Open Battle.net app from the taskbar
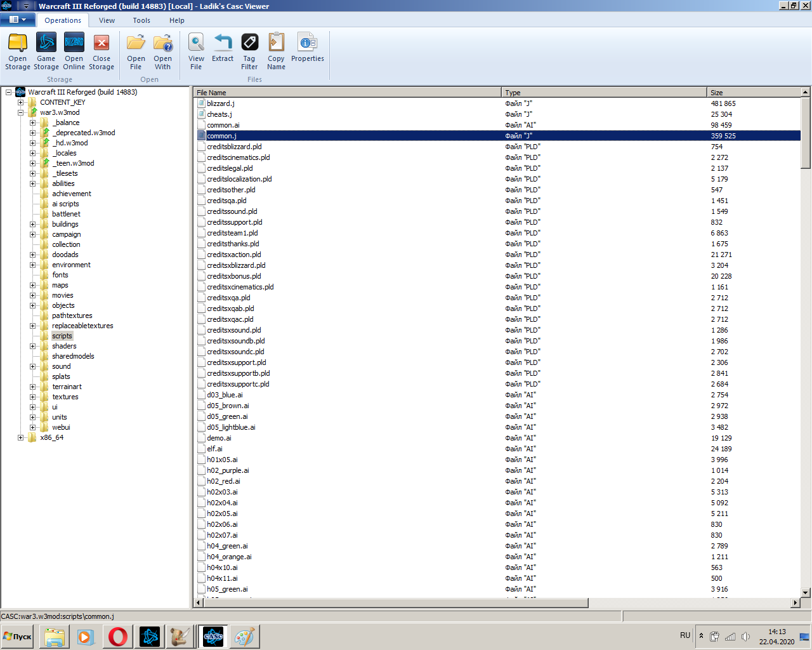812x650 pixels. click(150, 637)
